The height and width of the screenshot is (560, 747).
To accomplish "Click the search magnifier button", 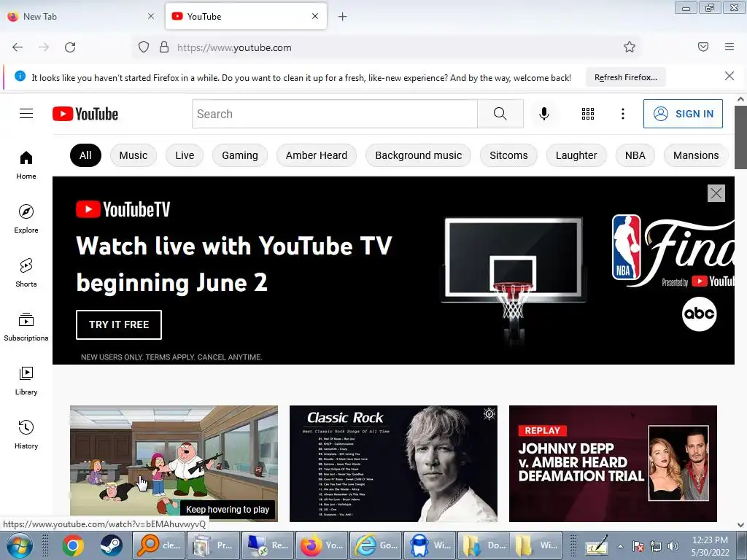I will click(x=500, y=114).
